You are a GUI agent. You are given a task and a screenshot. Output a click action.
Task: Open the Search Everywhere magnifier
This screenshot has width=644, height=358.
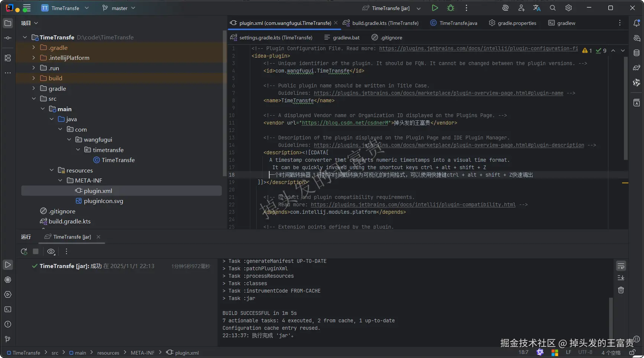pyautogui.click(x=553, y=8)
